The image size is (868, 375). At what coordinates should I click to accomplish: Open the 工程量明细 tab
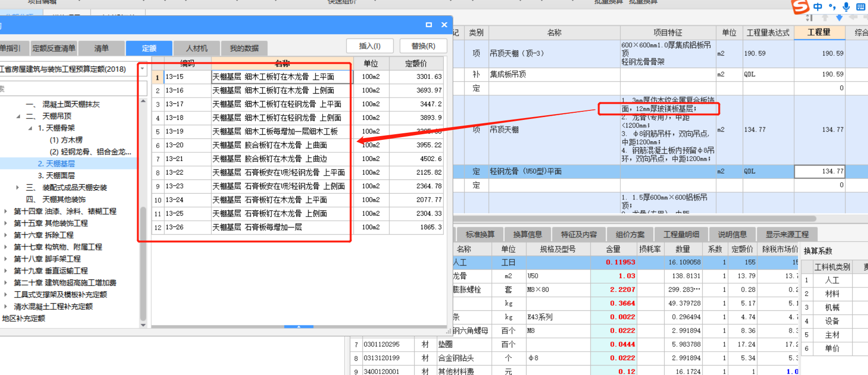[681, 234]
